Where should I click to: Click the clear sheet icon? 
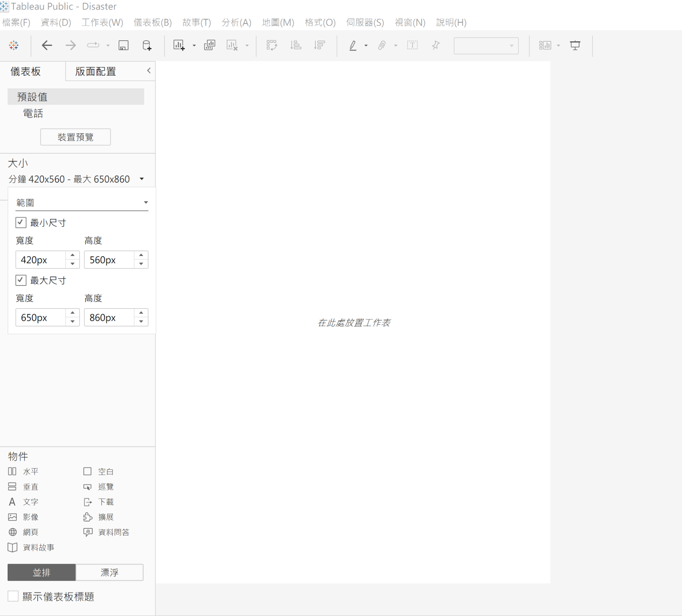232,45
